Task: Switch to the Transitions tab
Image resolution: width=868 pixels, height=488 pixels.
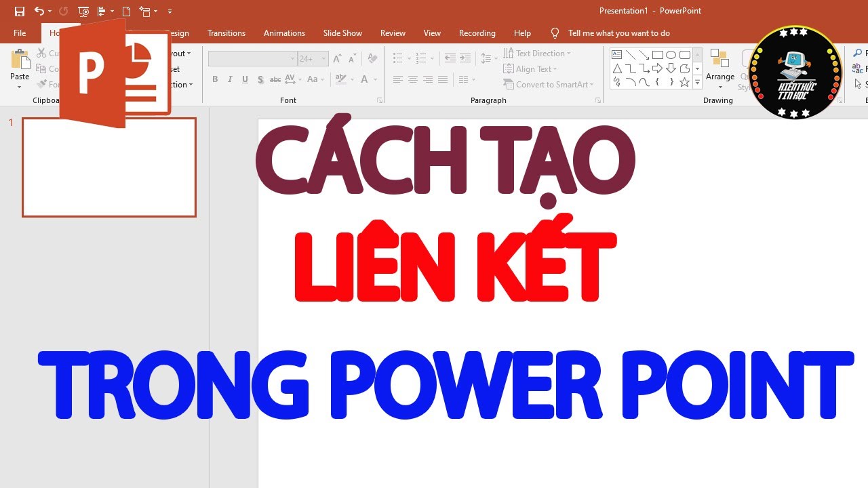Action: (226, 33)
